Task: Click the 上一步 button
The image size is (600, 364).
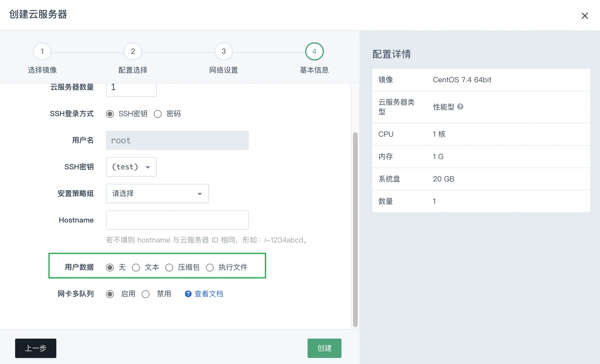Action: pyautogui.click(x=35, y=348)
